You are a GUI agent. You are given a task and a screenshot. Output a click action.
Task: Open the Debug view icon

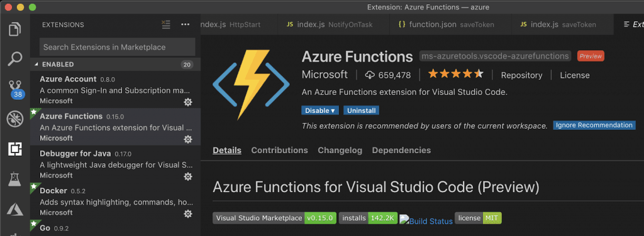[15, 120]
